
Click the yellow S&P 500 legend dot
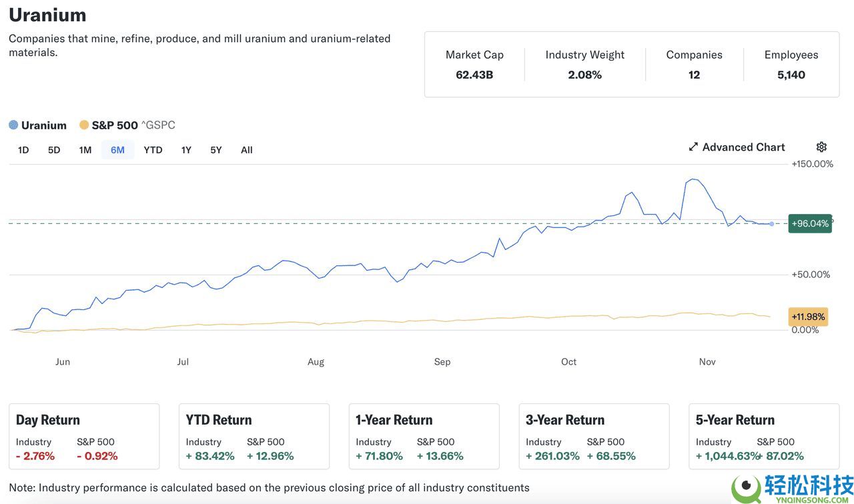pyautogui.click(x=84, y=125)
